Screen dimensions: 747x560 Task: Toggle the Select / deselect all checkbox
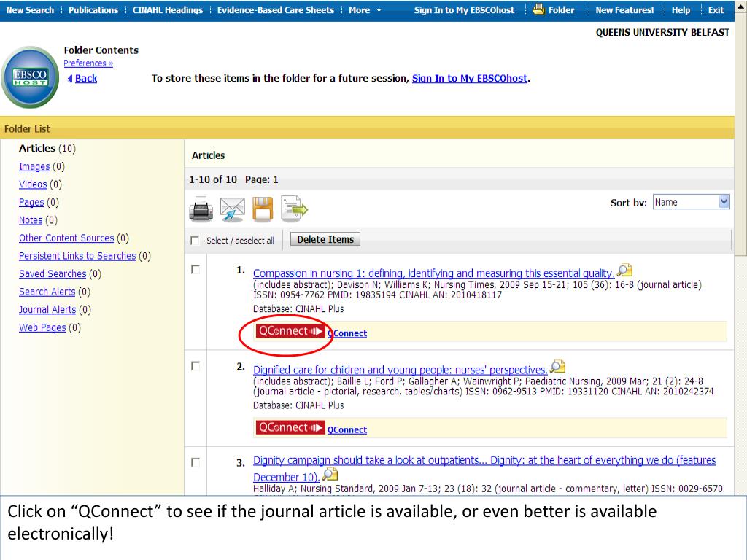pos(195,240)
